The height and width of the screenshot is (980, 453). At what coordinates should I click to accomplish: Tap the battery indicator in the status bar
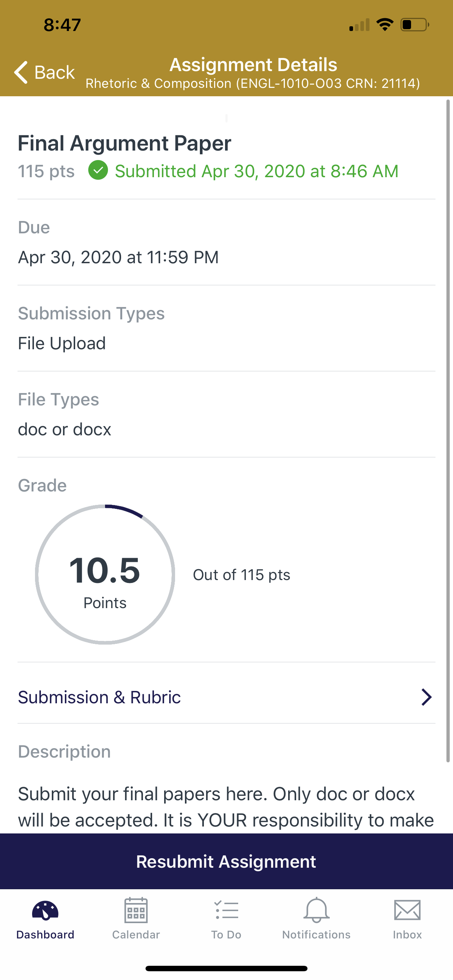click(415, 25)
